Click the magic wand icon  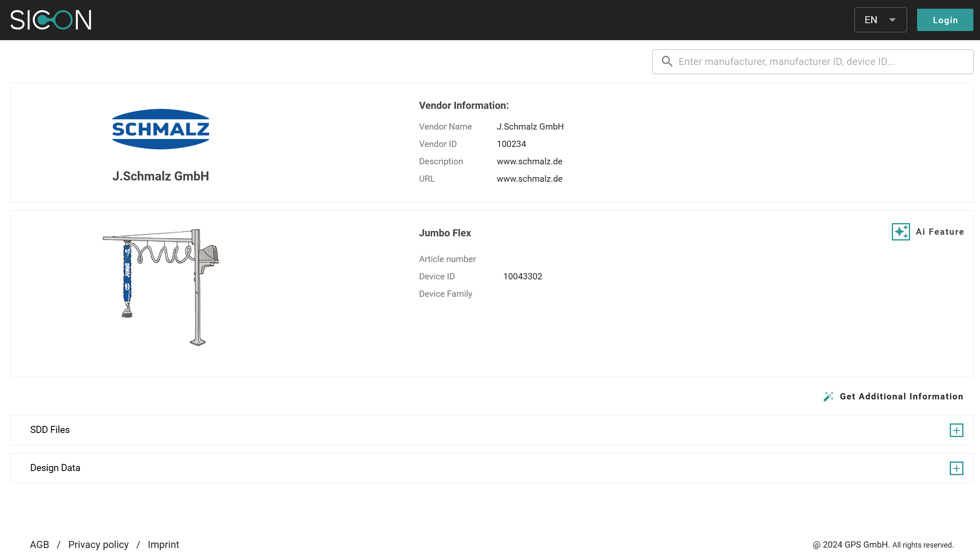pyautogui.click(x=828, y=397)
